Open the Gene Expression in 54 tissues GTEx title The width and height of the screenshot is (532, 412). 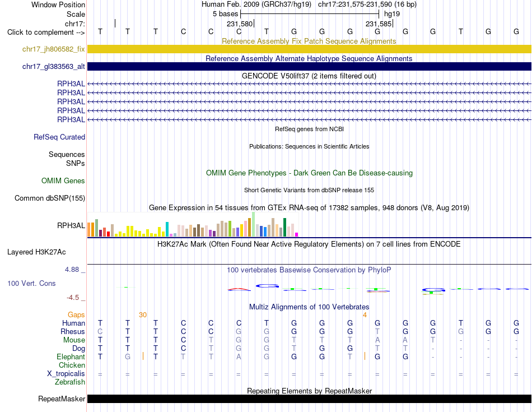pos(309,207)
